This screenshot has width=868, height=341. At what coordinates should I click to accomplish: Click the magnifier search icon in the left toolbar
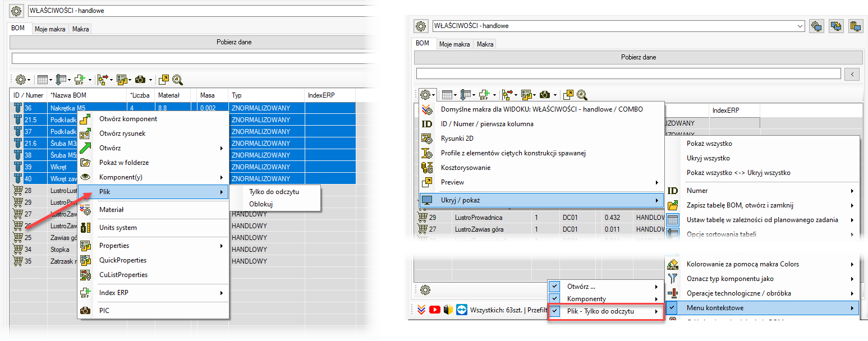pyautogui.click(x=178, y=80)
